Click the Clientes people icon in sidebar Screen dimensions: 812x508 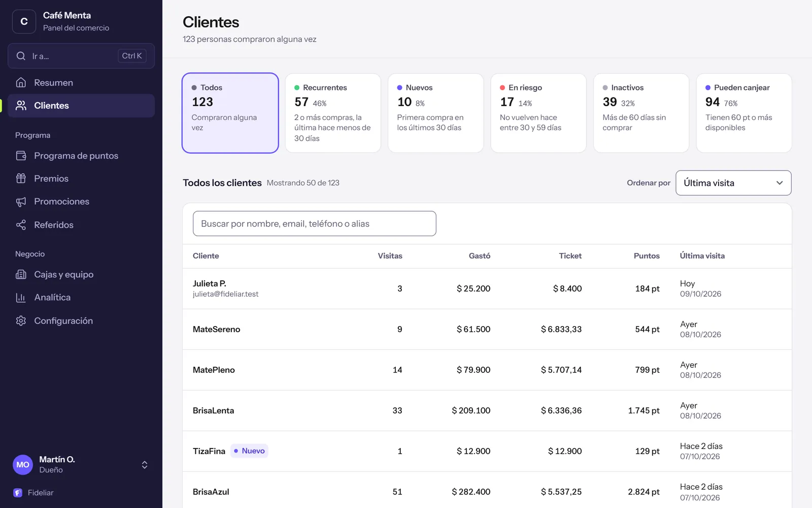coord(21,105)
